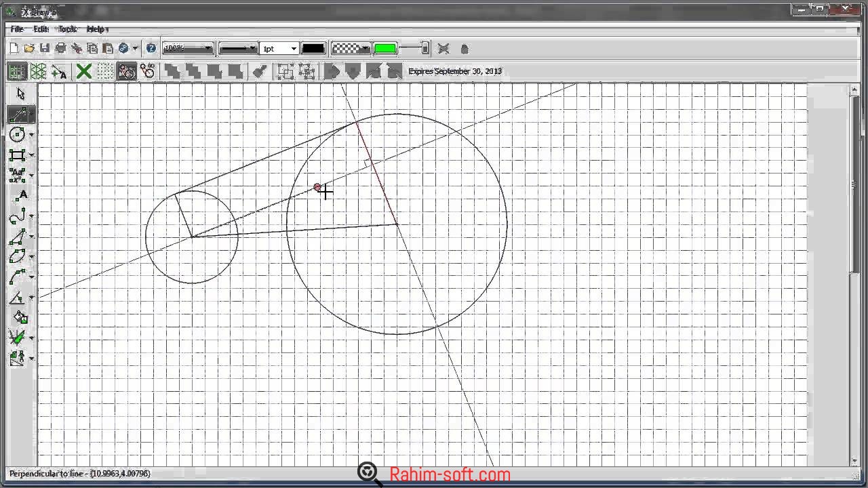Select the curve drawing tool
868x488 pixels.
click(18, 216)
